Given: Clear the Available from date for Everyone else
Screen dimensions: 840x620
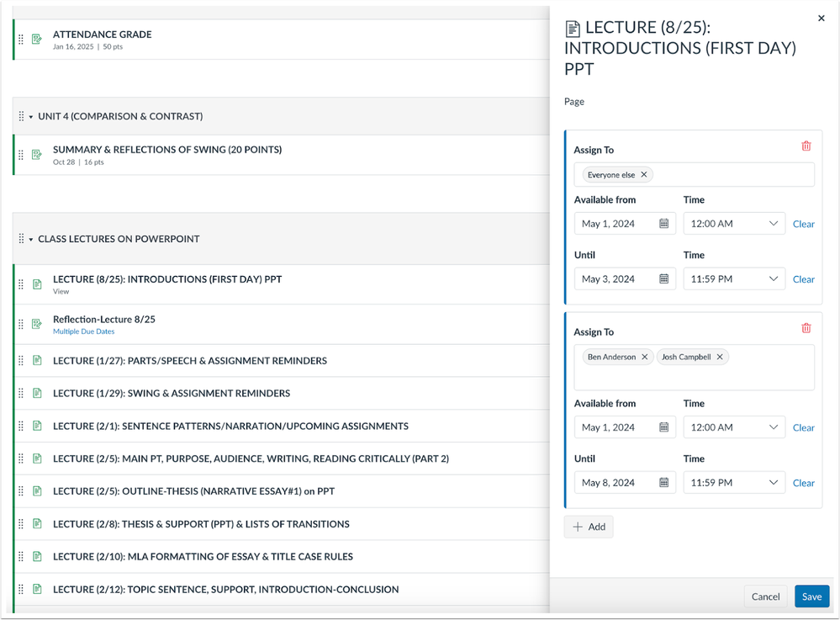Looking at the screenshot, I should click(803, 224).
